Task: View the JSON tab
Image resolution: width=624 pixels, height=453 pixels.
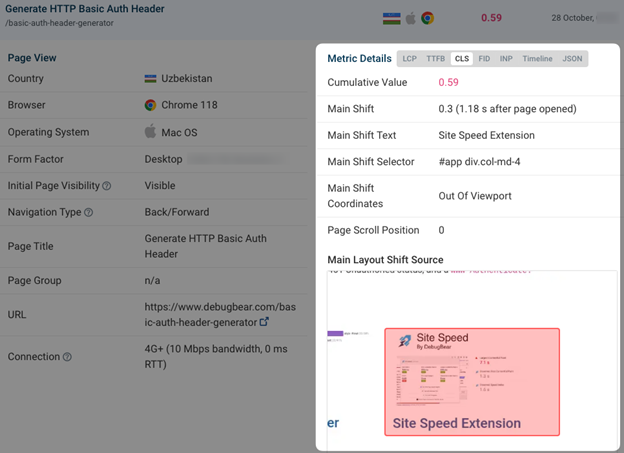Action: 572,59
